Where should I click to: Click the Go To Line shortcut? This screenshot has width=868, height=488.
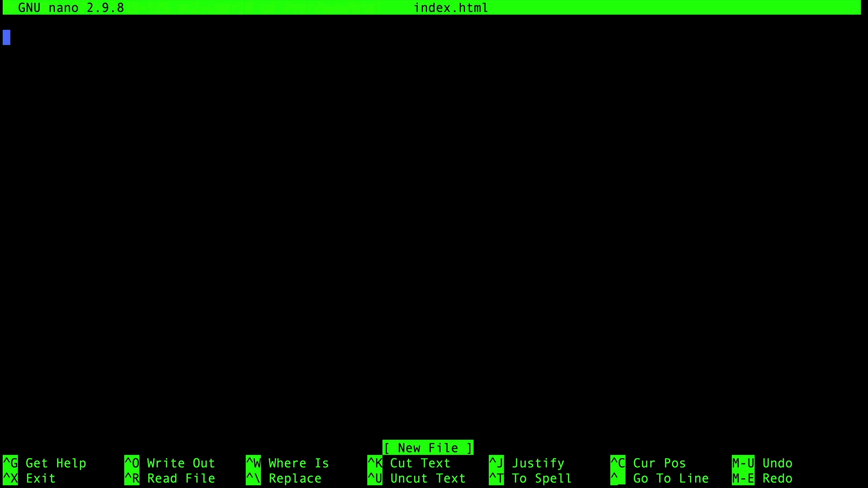(x=670, y=479)
